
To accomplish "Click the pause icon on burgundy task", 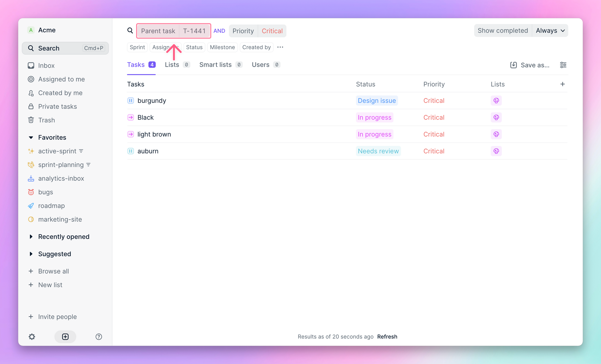I will click(x=130, y=100).
